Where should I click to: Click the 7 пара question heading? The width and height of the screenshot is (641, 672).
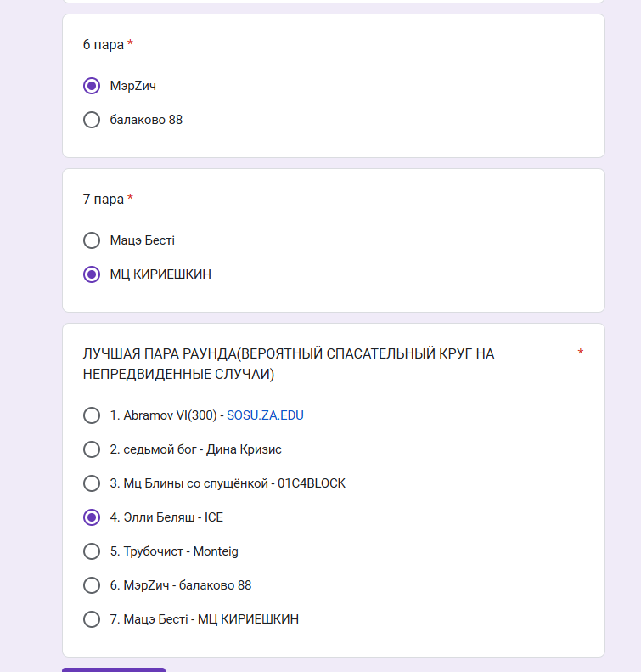[103, 199]
